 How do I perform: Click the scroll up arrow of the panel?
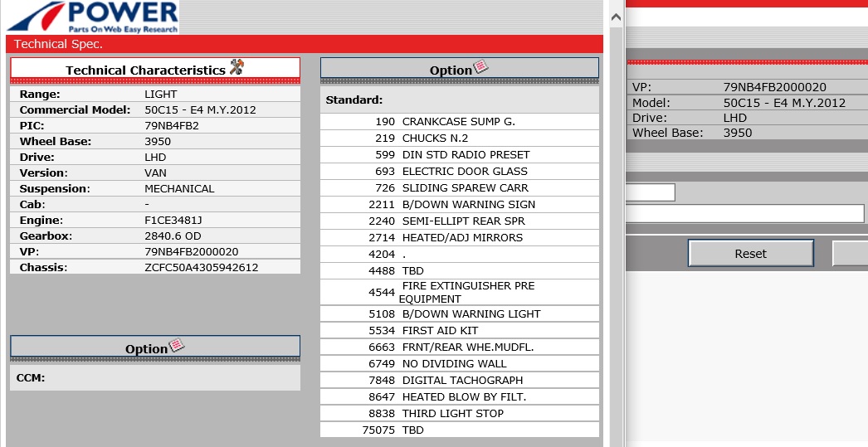[x=616, y=17]
